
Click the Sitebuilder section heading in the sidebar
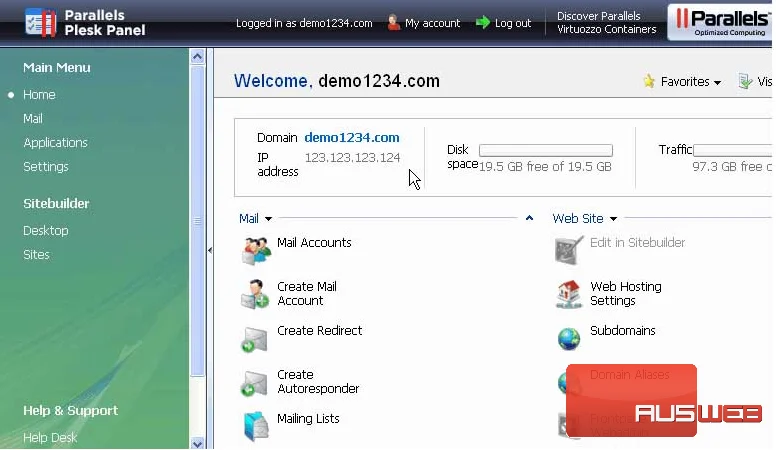tap(56, 203)
